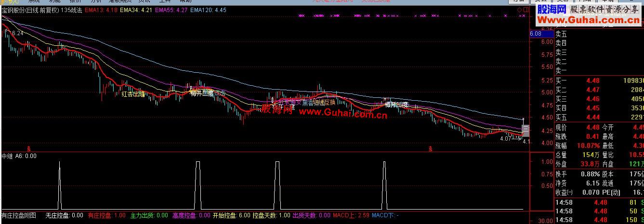The width and height of the screenshot is (644, 224).
Task: Open the 分析 menu
Action: 96,2
